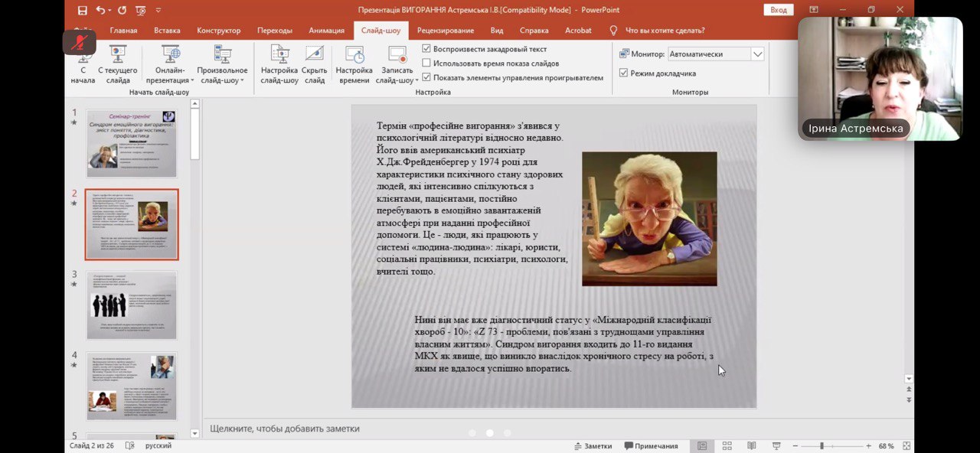Click the Вход sign-in button
The height and width of the screenshot is (453, 980).
coord(779,10)
